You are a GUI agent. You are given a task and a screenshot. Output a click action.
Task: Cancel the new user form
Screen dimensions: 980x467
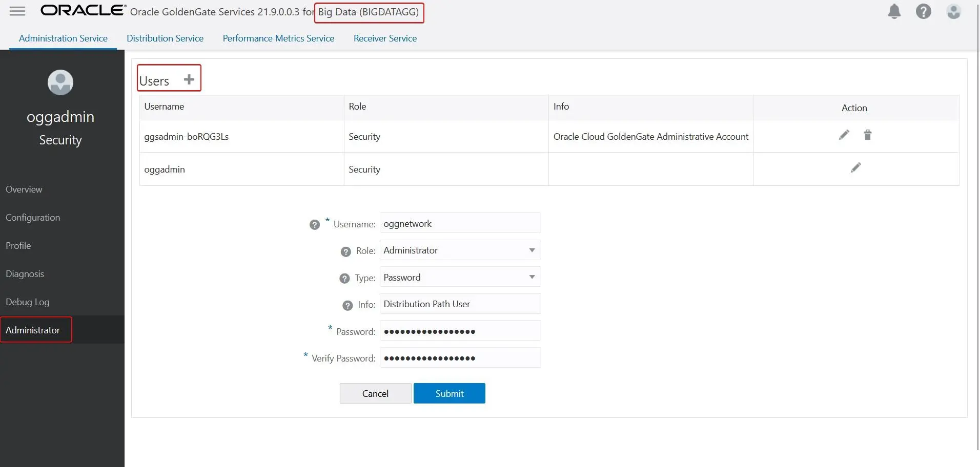375,393
